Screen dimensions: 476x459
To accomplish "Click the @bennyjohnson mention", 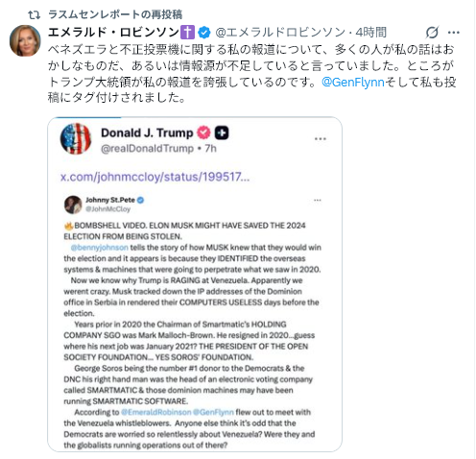I will point(100,248).
